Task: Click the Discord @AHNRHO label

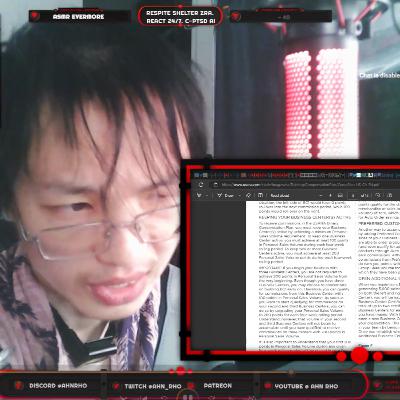Action: point(58,386)
